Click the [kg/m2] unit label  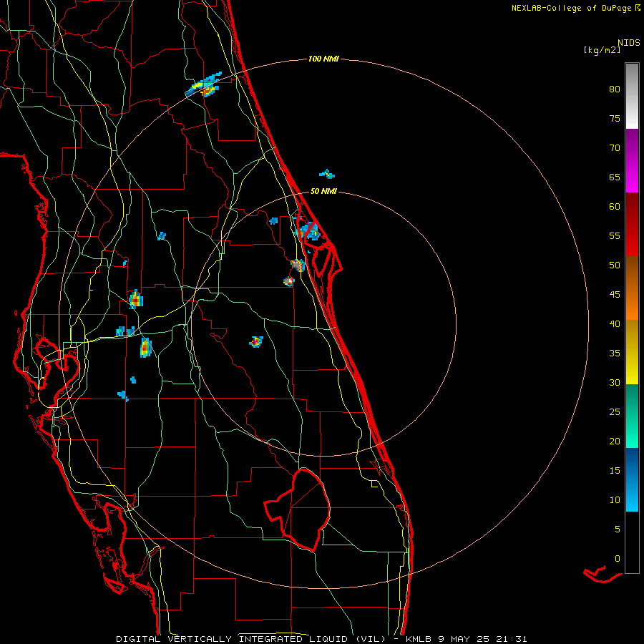click(x=602, y=50)
